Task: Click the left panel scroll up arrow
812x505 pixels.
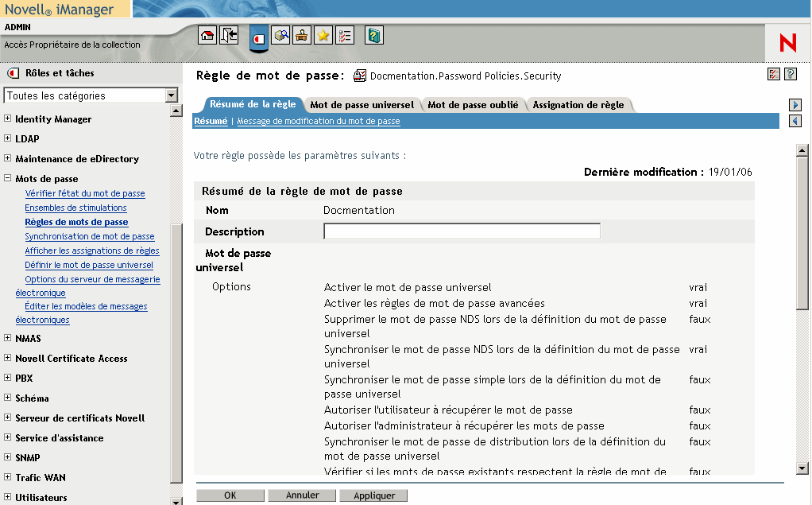Action: 176,111
